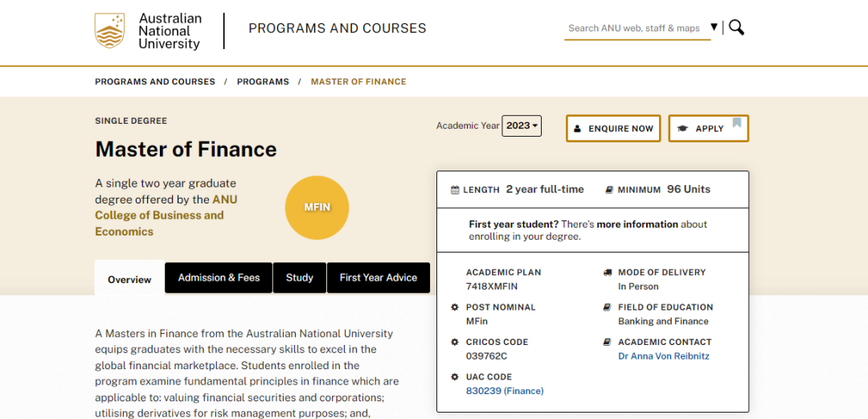Screen dimensions: 868x419
Task: Open the 830239 (Finance) UAC link
Action: pos(505,391)
